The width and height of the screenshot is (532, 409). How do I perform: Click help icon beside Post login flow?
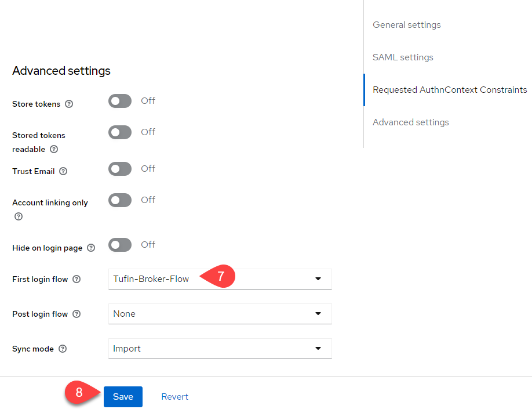pyautogui.click(x=76, y=314)
